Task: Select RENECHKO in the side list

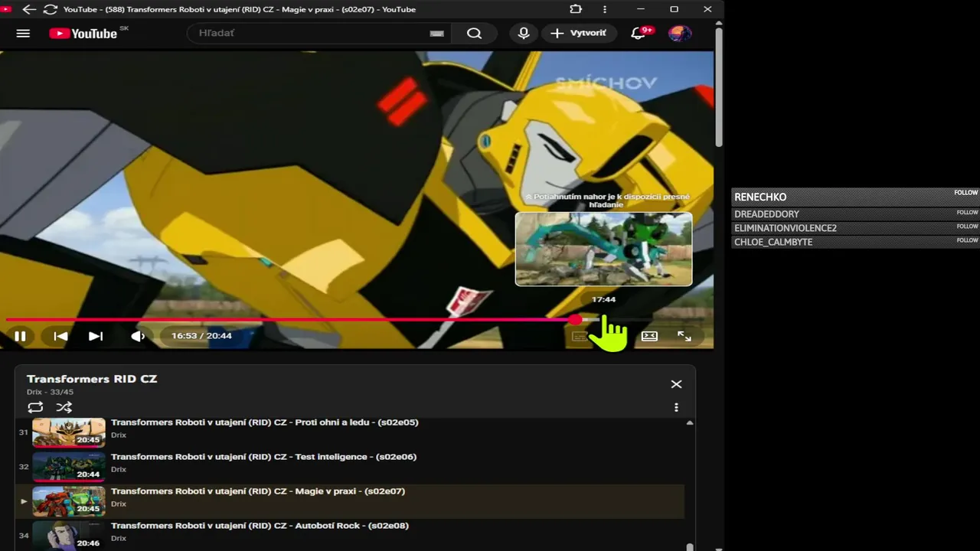Action: pos(760,197)
